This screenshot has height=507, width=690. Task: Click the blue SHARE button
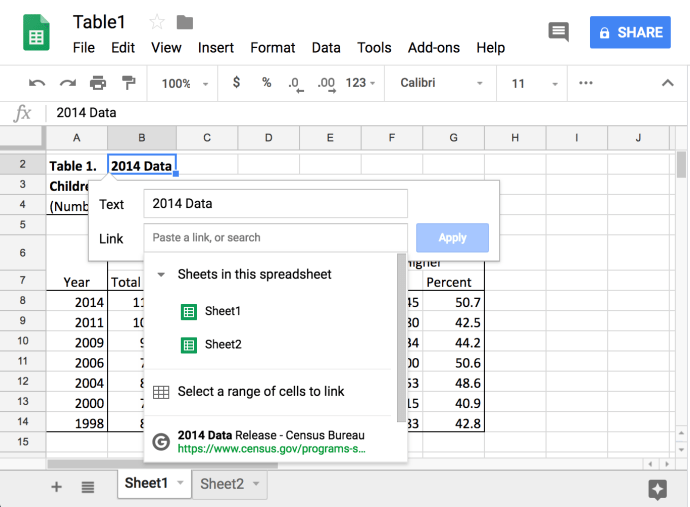coord(630,32)
